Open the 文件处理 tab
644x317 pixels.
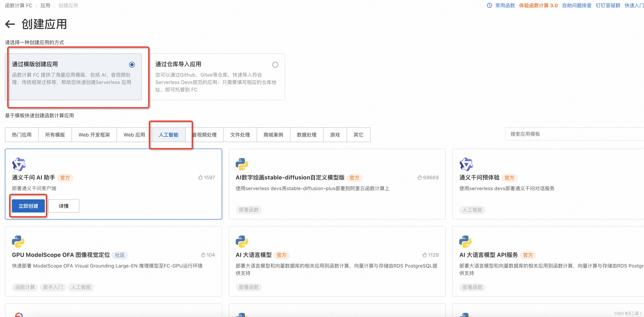pos(240,135)
